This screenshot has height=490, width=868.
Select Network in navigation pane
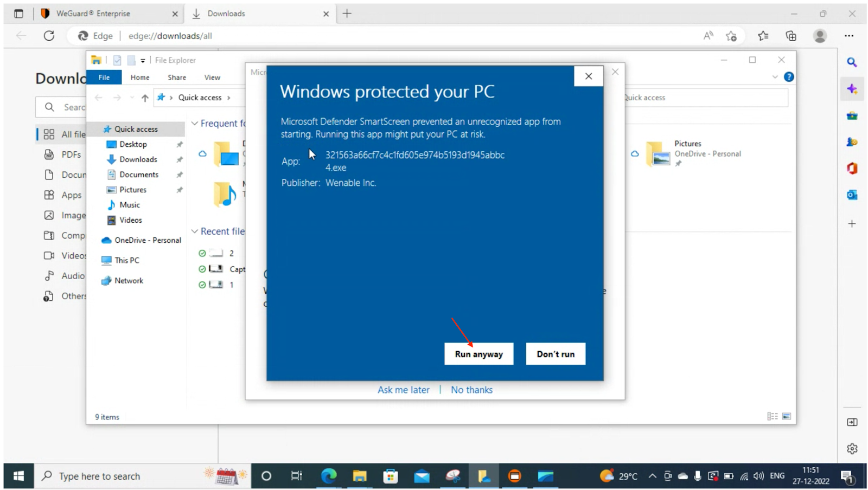point(129,280)
